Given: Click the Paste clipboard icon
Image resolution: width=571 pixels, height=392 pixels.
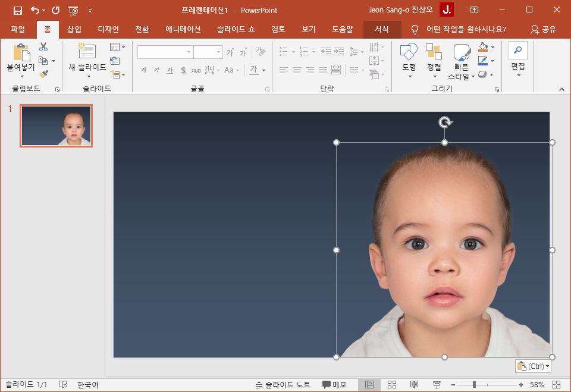Looking at the screenshot, I should 21,52.
